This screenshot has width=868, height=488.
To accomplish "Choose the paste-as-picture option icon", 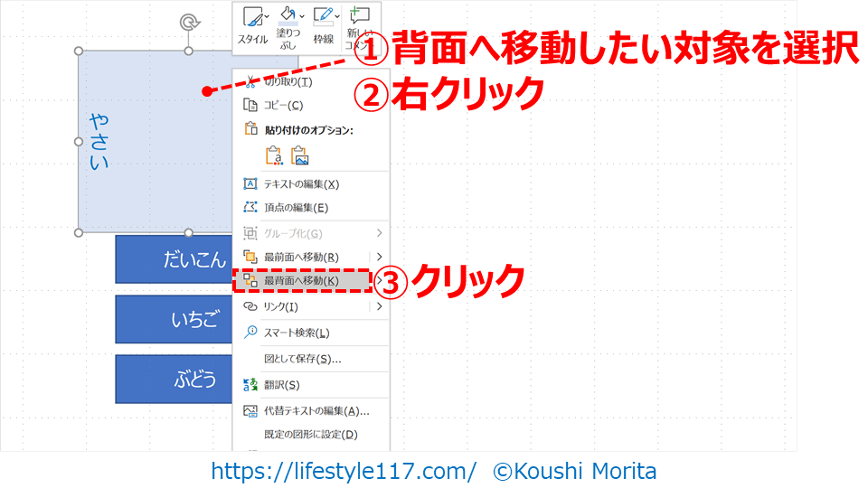I will 300,155.
